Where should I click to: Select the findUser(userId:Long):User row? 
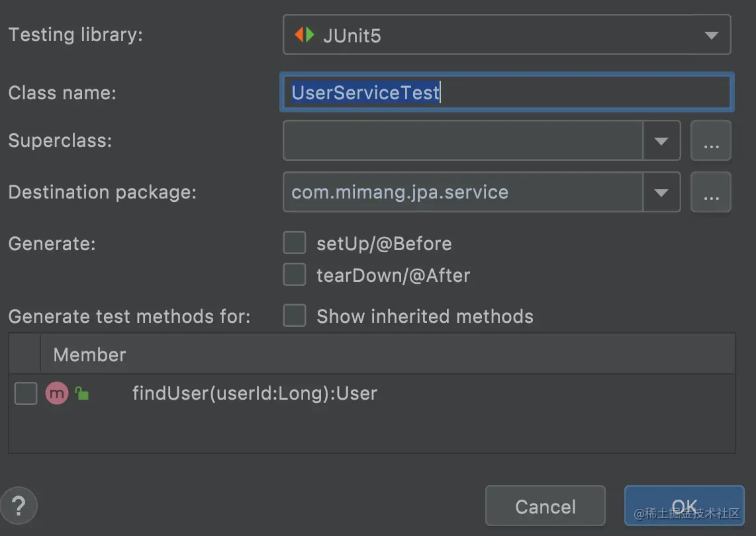(x=254, y=394)
